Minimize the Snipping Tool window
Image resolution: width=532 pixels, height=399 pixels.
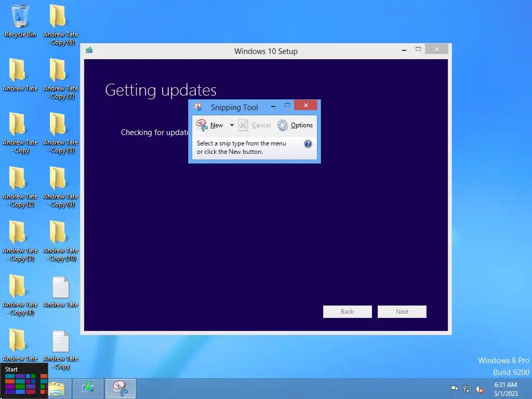tap(273, 107)
